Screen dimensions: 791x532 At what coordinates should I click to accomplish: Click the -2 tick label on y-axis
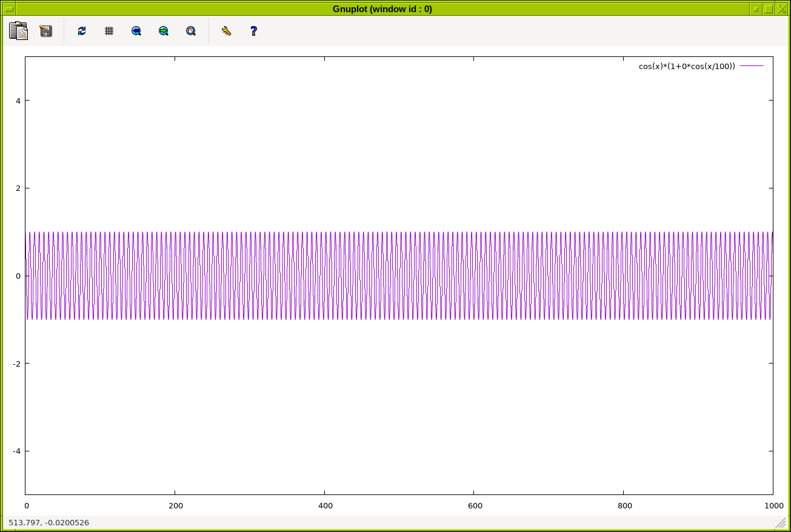(18, 364)
